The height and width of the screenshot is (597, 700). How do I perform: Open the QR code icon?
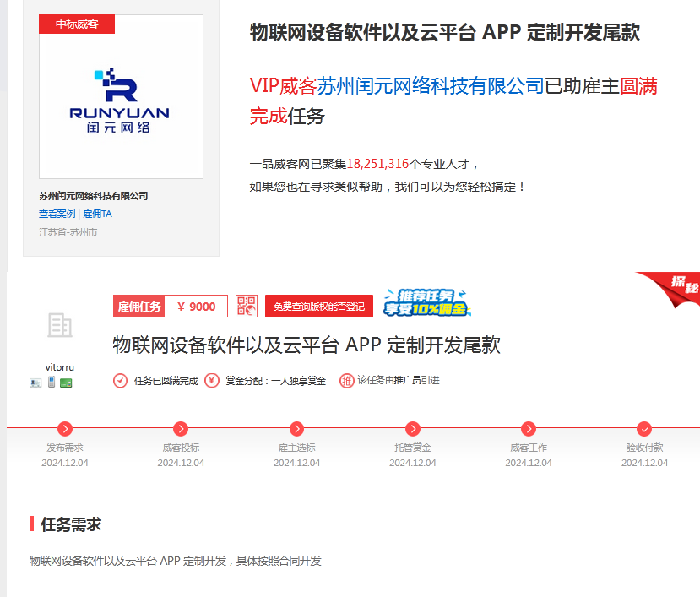[x=247, y=307]
